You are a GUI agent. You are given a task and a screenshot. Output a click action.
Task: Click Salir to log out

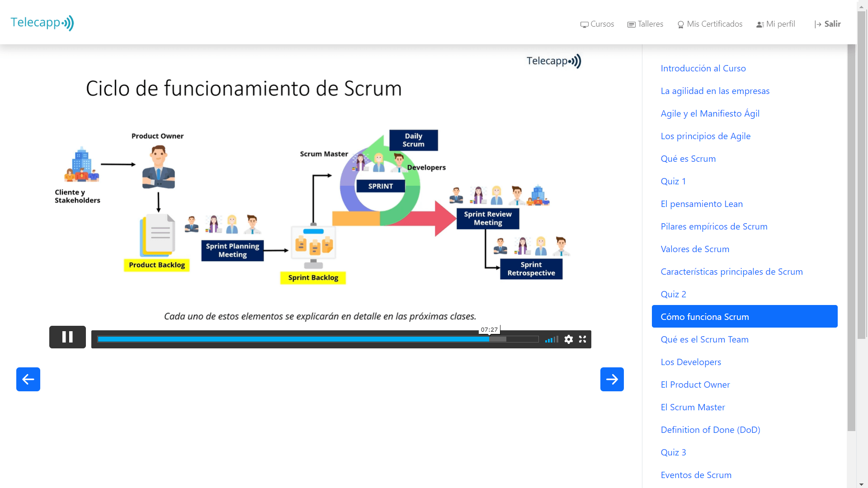[828, 24]
